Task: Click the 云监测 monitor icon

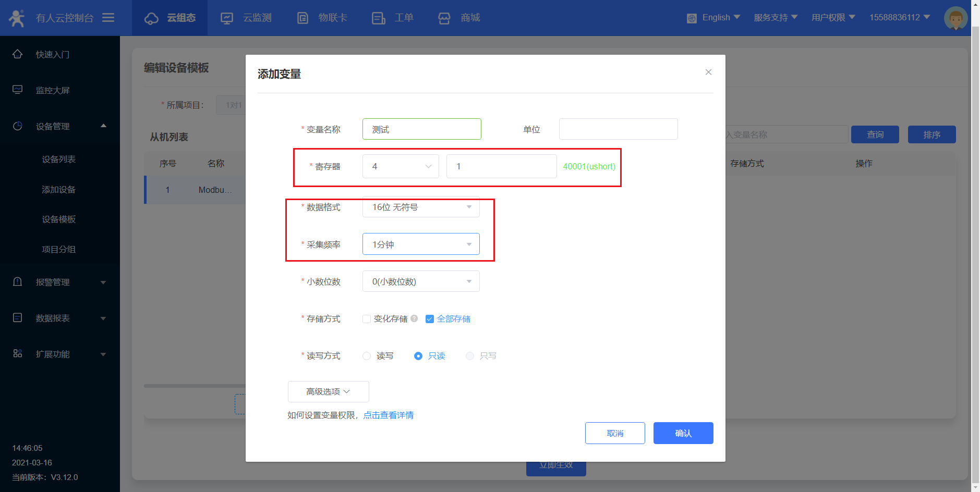Action: (227, 18)
